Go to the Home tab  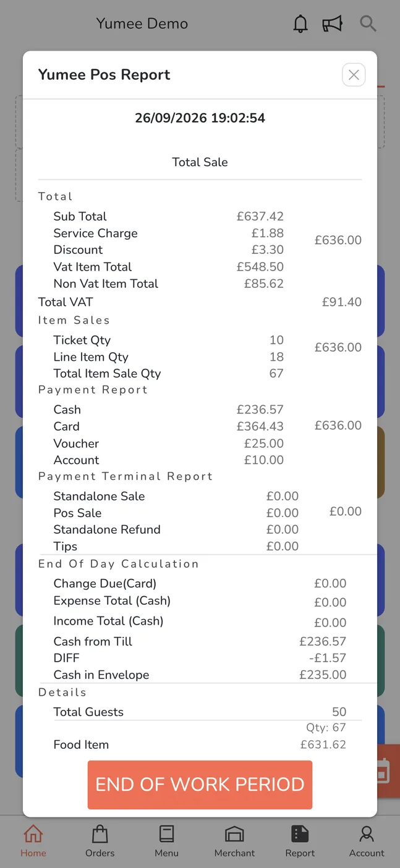pyautogui.click(x=33, y=841)
